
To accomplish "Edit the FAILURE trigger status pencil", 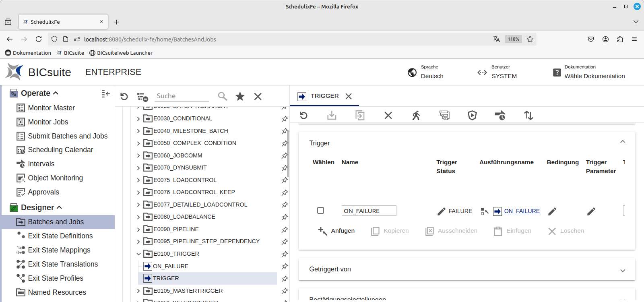I will [442, 211].
